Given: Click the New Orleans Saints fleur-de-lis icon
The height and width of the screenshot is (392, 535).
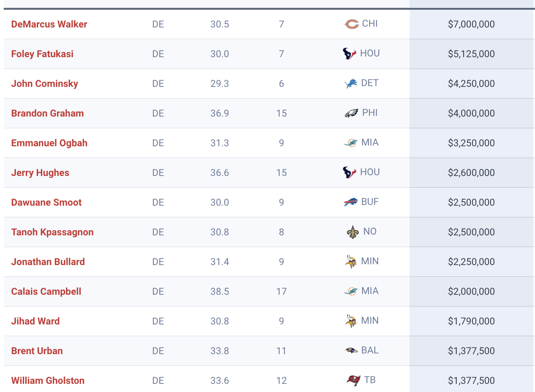Looking at the screenshot, I should 353,232.
